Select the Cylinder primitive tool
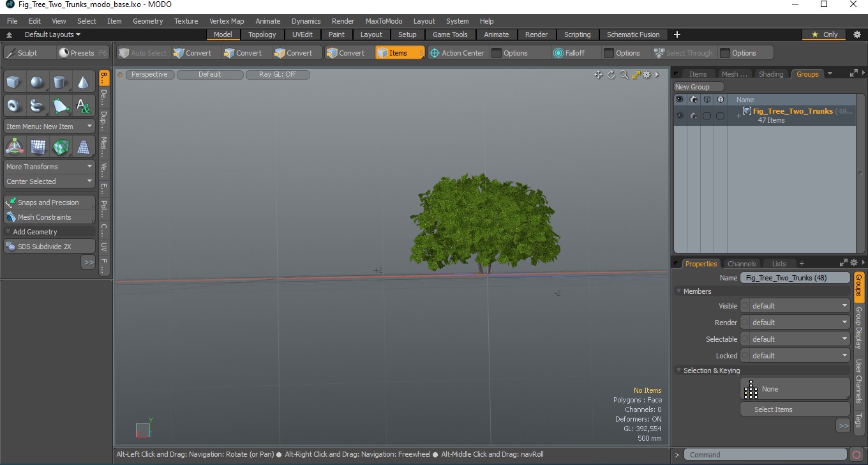Screen dimensions: 868x465 coord(60,82)
